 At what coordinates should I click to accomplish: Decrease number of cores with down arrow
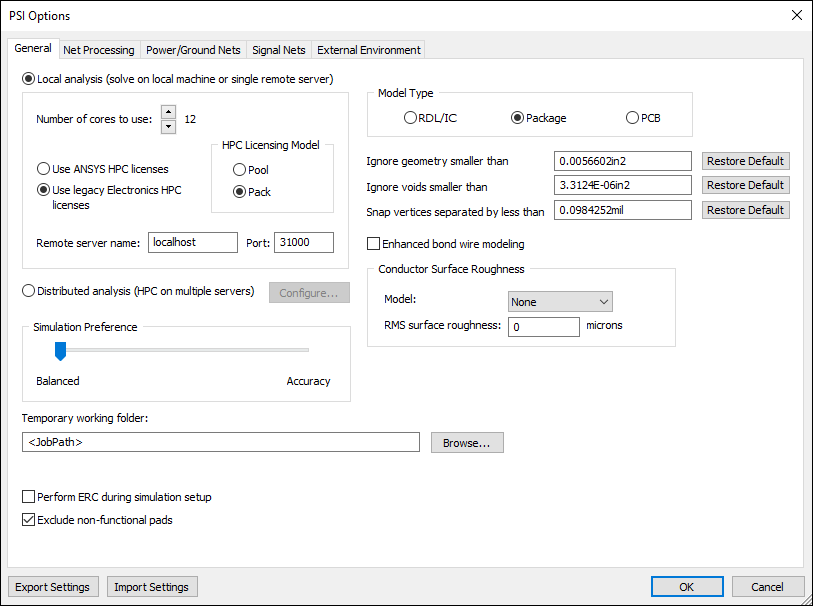[x=168, y=126]
